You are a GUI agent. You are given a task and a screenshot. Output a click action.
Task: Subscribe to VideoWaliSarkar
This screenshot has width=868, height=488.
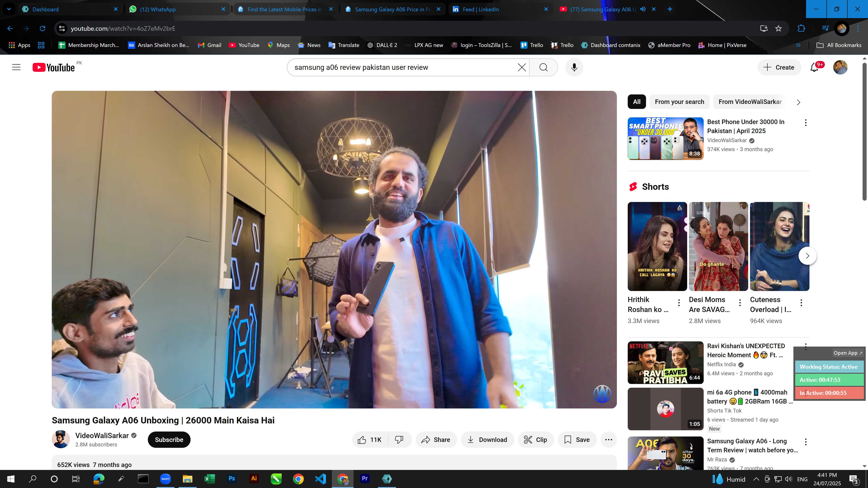[169, 439]
